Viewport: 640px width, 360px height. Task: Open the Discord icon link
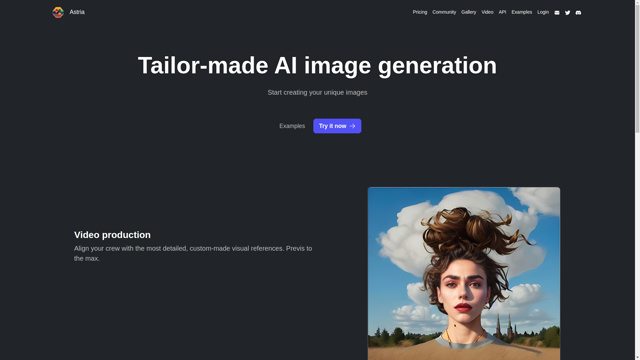pyautogui.click(x=578, y=13)
